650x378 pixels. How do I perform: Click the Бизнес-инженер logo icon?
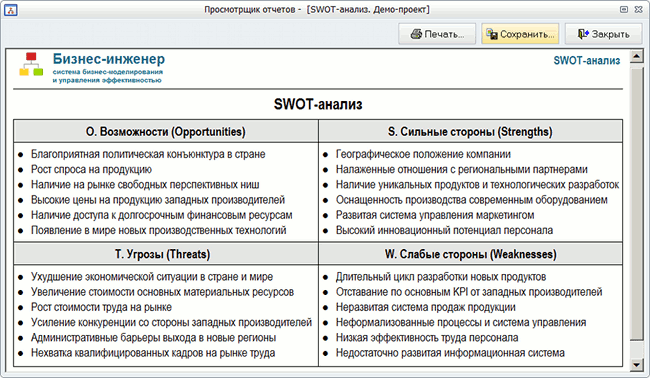tap(31, 64)
